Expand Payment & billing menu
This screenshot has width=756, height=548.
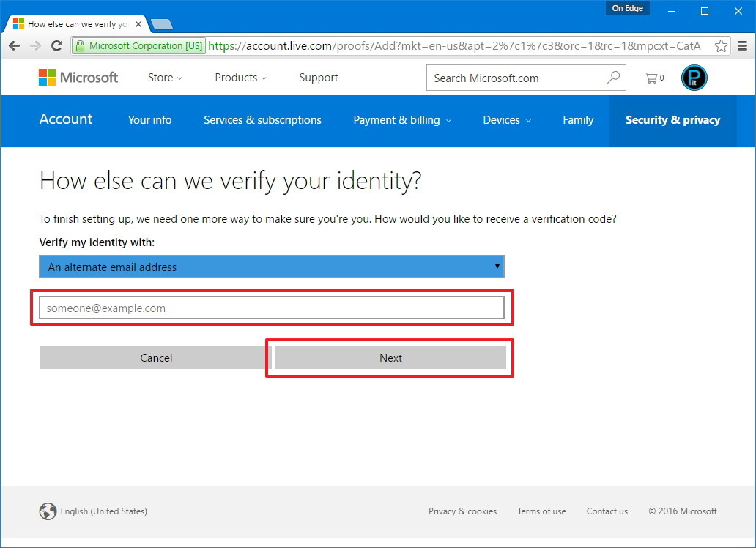coord(402,120)
